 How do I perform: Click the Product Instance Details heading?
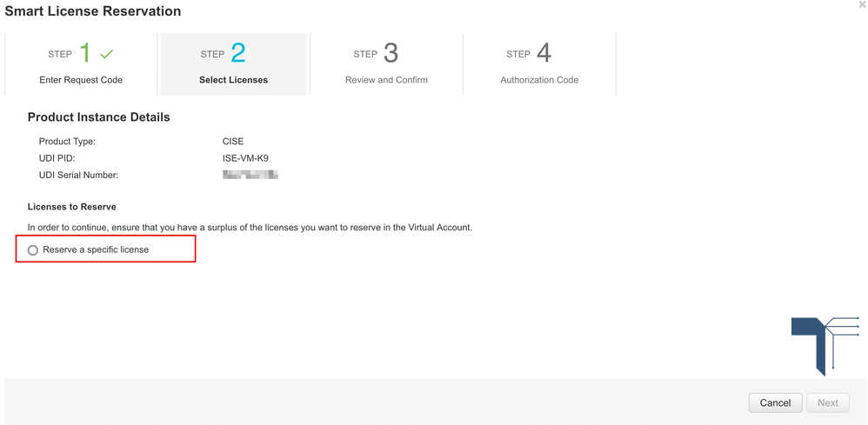coord(98,117)
